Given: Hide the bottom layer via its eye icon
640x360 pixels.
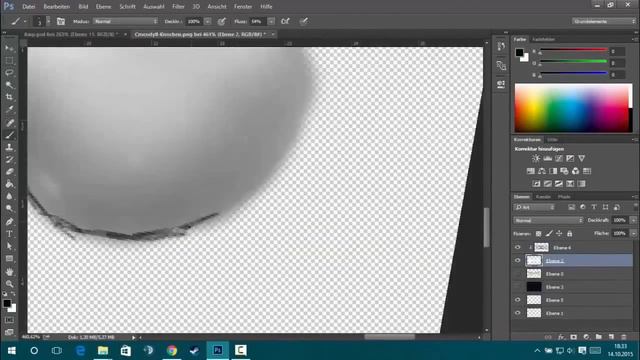Looking at the screenshot, I should tap(518, 313).
